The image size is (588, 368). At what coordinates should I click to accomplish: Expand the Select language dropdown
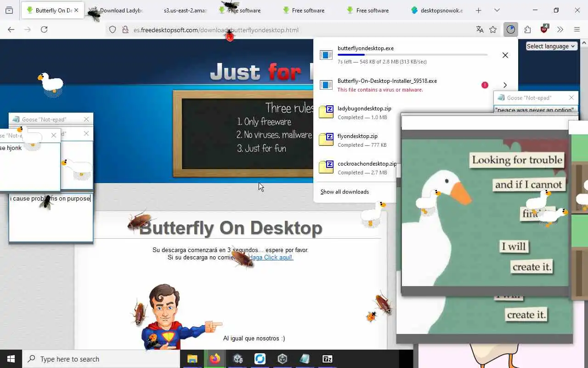551,46
